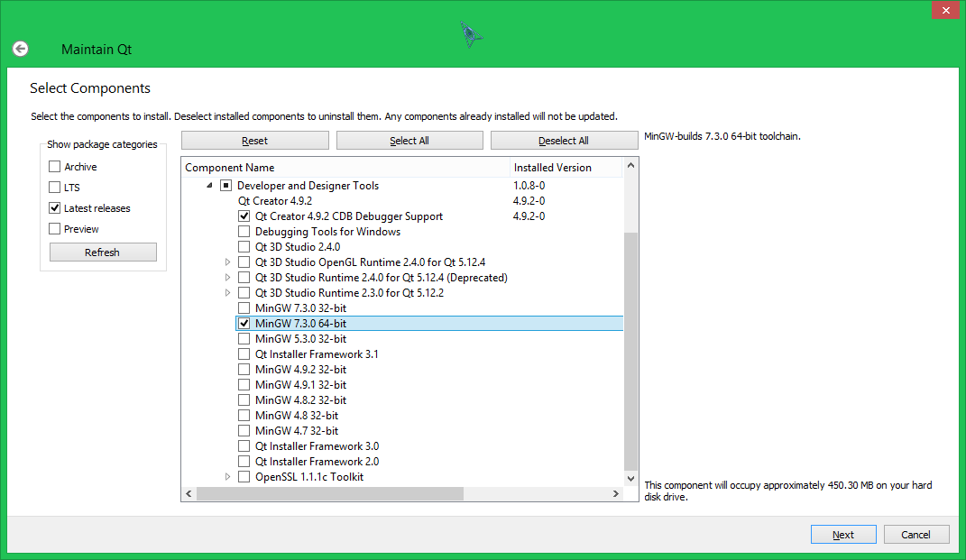Expand Qt 3D Studio Runtime 2.4.0 (Deprecated) node
The height and width of the screenshot is (560, 966).
[227, 278]
